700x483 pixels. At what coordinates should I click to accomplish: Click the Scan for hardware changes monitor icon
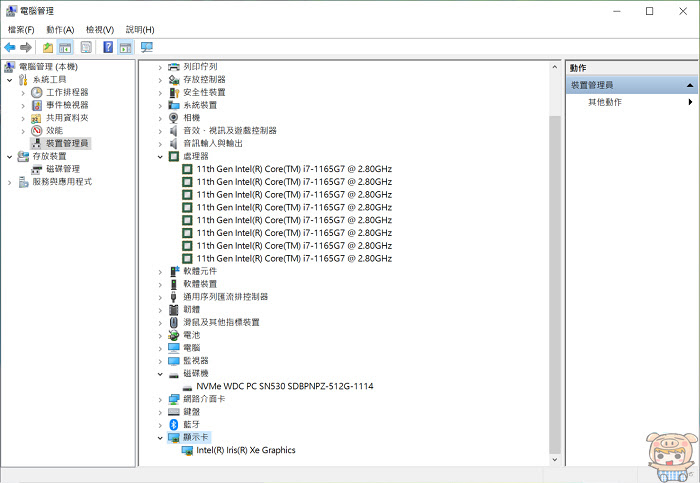click(146, 47)
